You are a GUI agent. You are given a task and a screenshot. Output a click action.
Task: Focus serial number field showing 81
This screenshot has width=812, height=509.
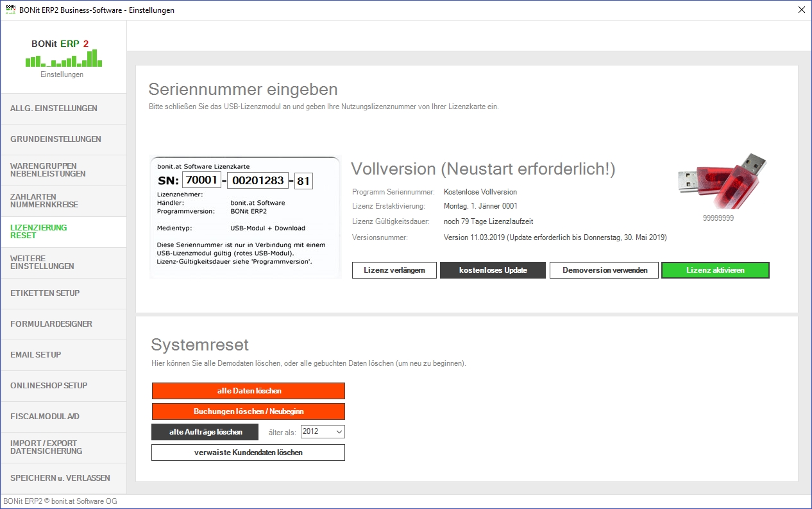point(303,181)
